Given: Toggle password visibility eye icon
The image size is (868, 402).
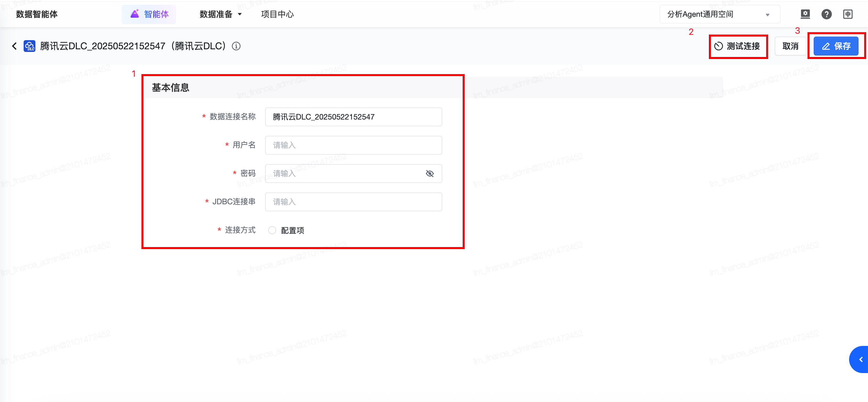Looking at the screenshot, I should tap(430, 174).
